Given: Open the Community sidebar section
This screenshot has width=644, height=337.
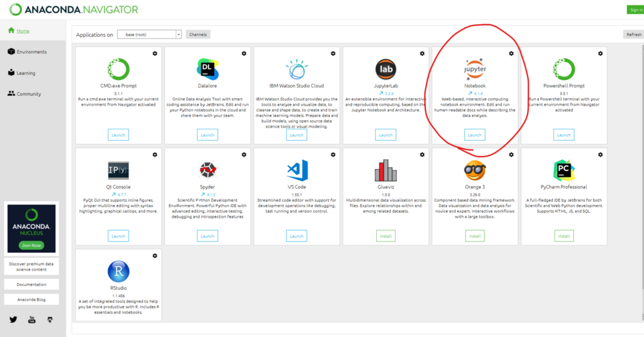Looking at the screenshot, I should pos(24,94).
